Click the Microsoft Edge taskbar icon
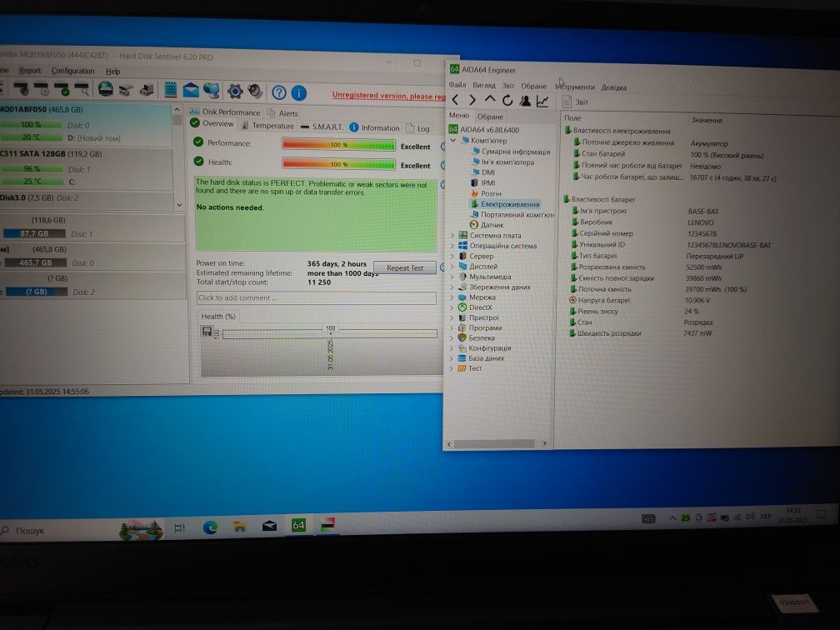This screenshot has height=630, width=840. [x=210, y=527]
